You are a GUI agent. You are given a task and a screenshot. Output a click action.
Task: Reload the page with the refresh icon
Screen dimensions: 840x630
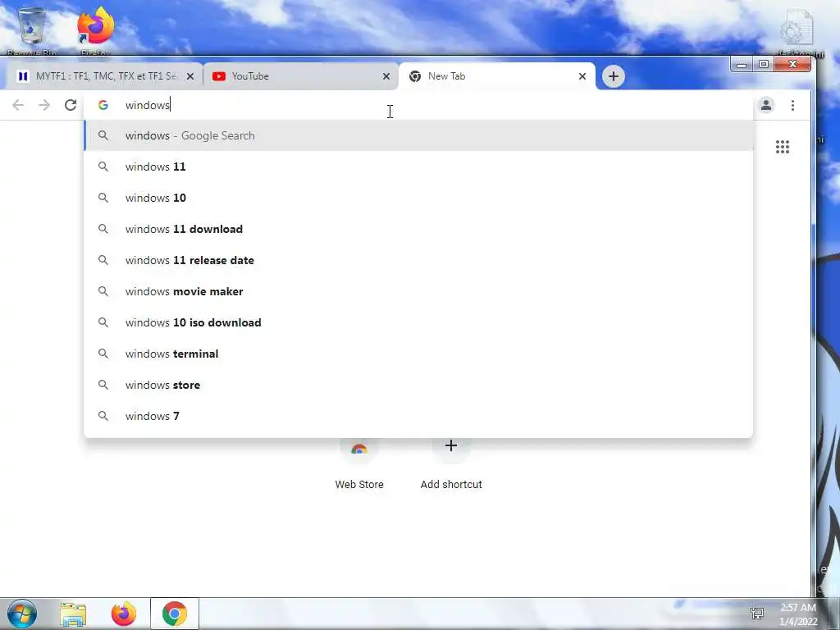tap(71, 105)
